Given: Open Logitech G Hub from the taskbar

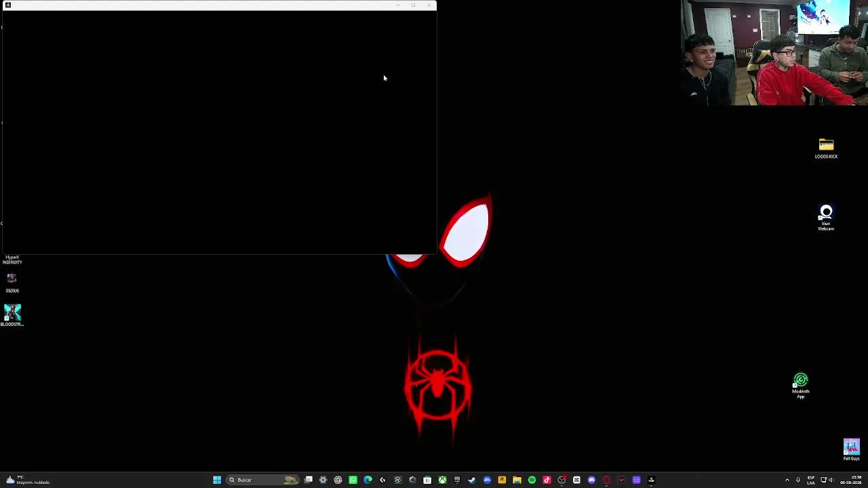Looking at the screenshot, I should (x=382, y=480).
